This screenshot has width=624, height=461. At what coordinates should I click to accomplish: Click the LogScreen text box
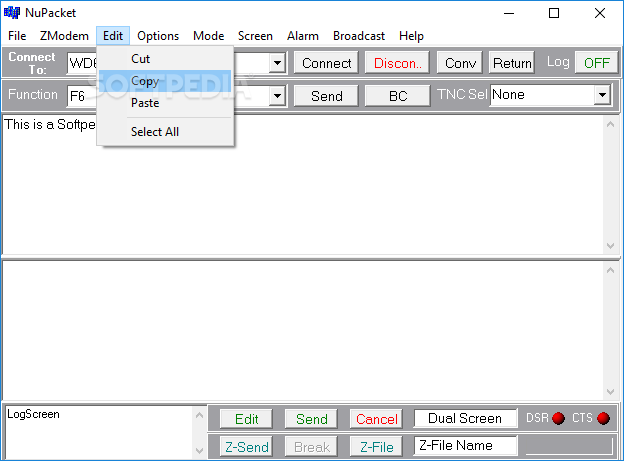pos(99,433)
